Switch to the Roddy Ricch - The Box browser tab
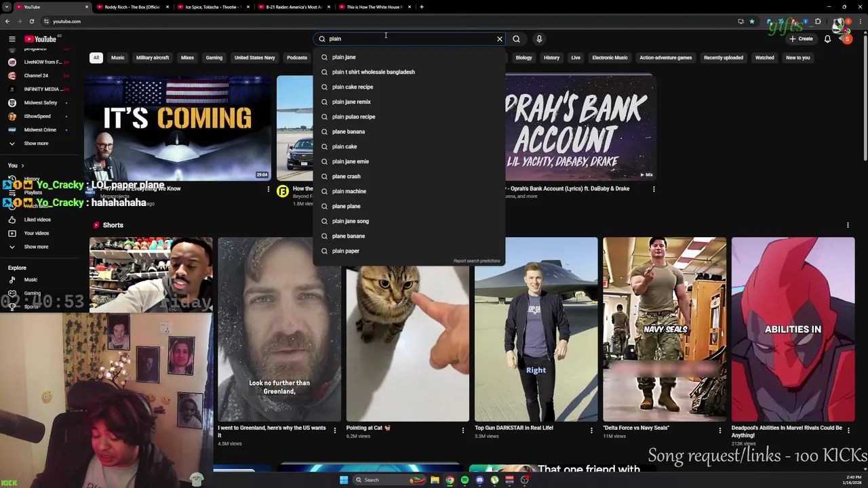Image resolution: width=868 pixels, height=488 pixels. click(132, 7)
